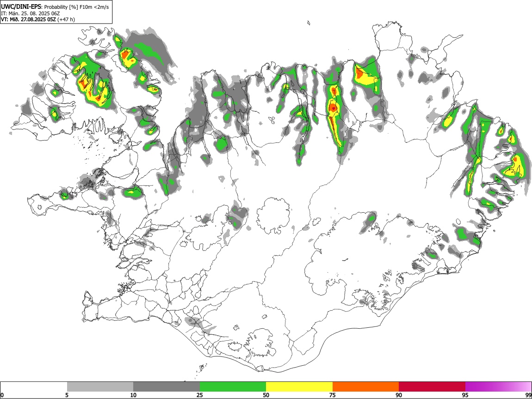The image size is (532, 399).
Task: Click the light gray 5-10 legend swatch
Action: (x=100, y=387)
